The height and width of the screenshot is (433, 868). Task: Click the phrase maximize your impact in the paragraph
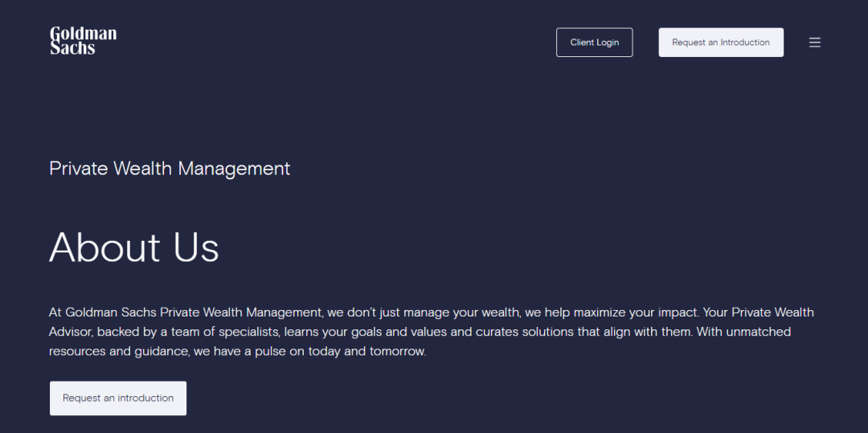click(x=635, y=312)
